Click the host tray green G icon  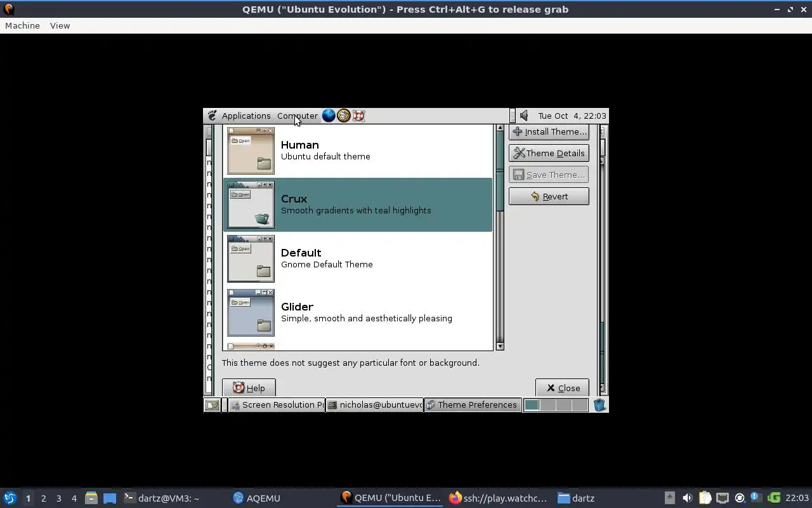773,498
